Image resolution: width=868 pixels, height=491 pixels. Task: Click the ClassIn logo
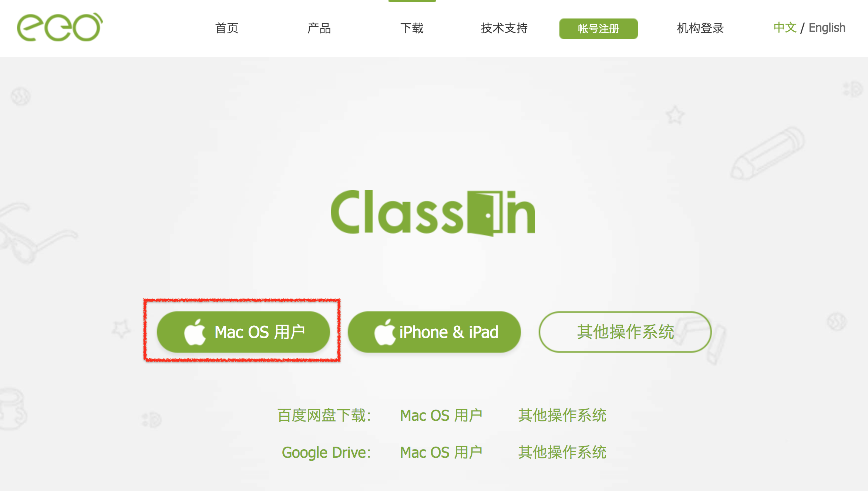pyautogui.click(x=433, y=213)
